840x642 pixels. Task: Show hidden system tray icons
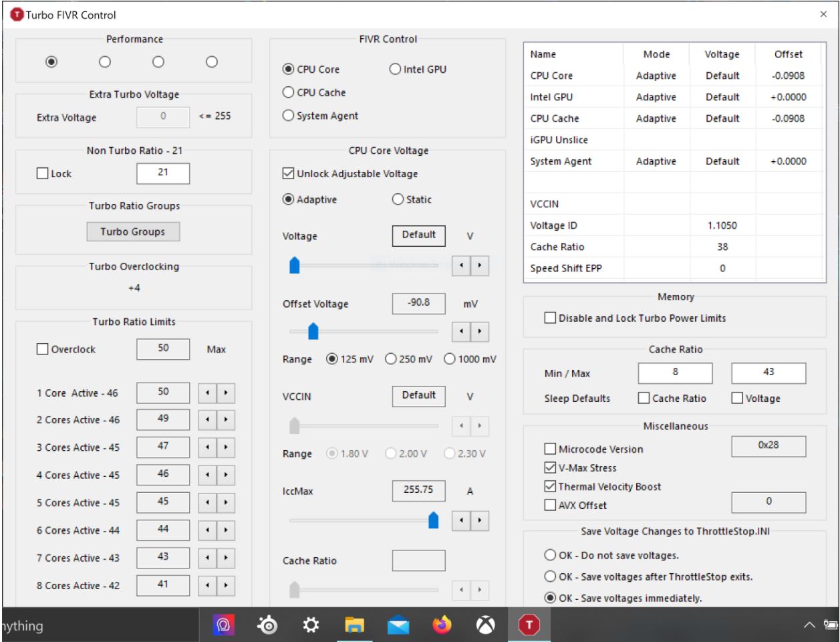(x=809, y=625)
